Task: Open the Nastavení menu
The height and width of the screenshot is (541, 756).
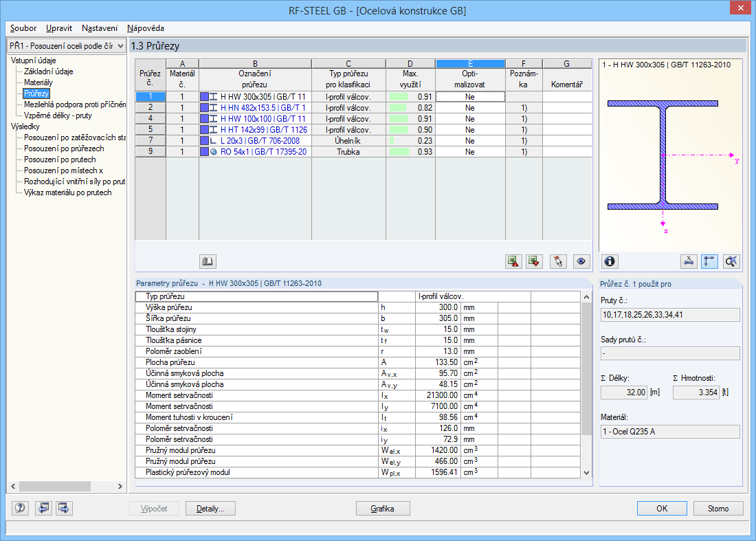Action: (x=100, y=28)
